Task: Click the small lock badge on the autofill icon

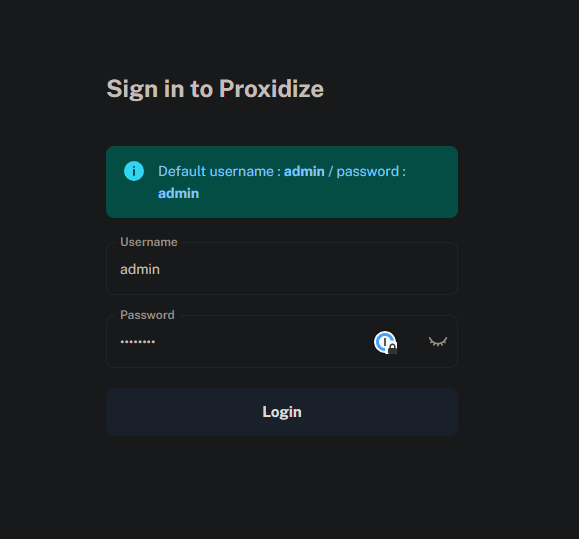Action: 393,348
